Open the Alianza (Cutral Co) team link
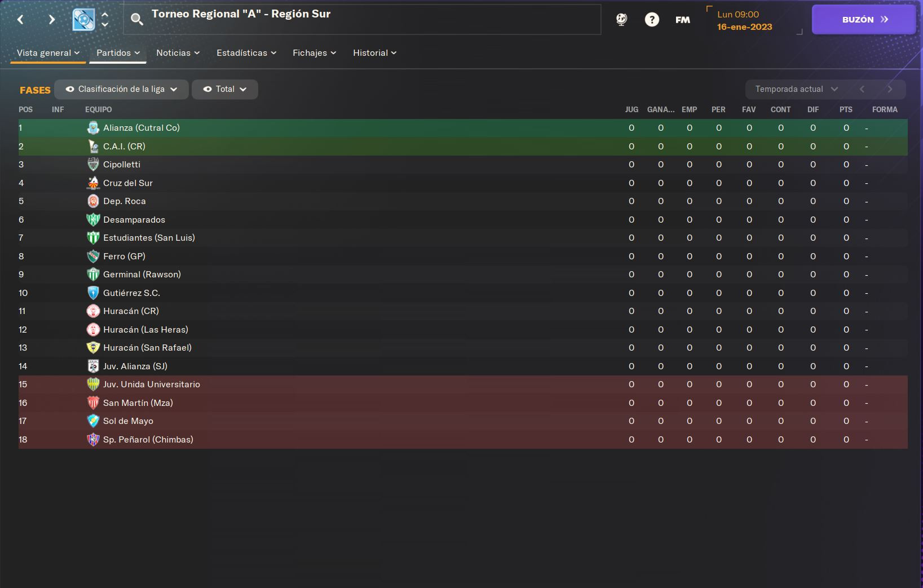The width and height of the screenshot is (923, 588). [x=142, y=128]
